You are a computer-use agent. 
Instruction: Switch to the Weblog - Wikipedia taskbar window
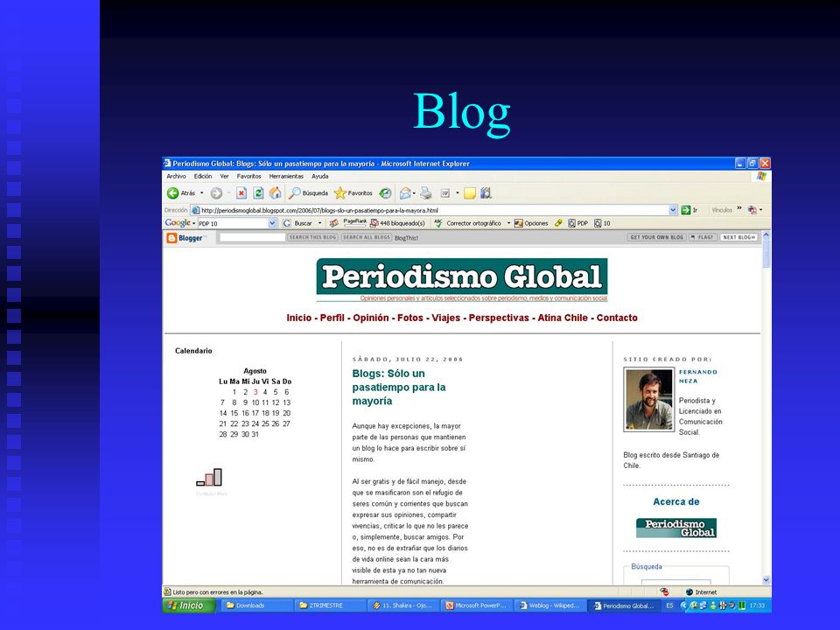(x=550, y=605)
